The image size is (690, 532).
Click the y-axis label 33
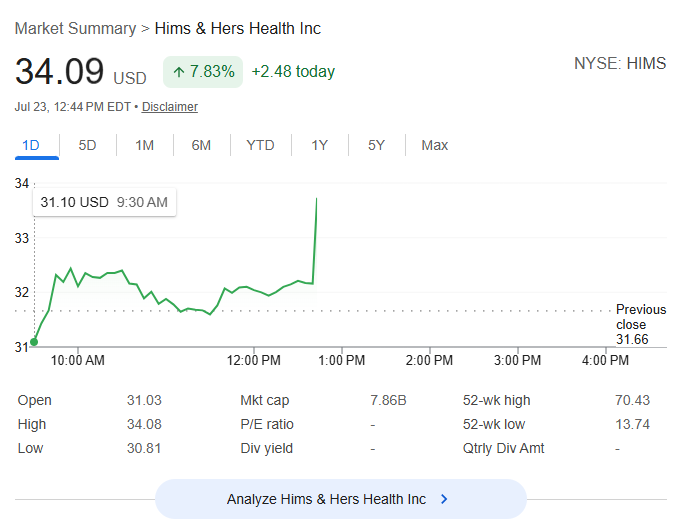coord(22,238)
